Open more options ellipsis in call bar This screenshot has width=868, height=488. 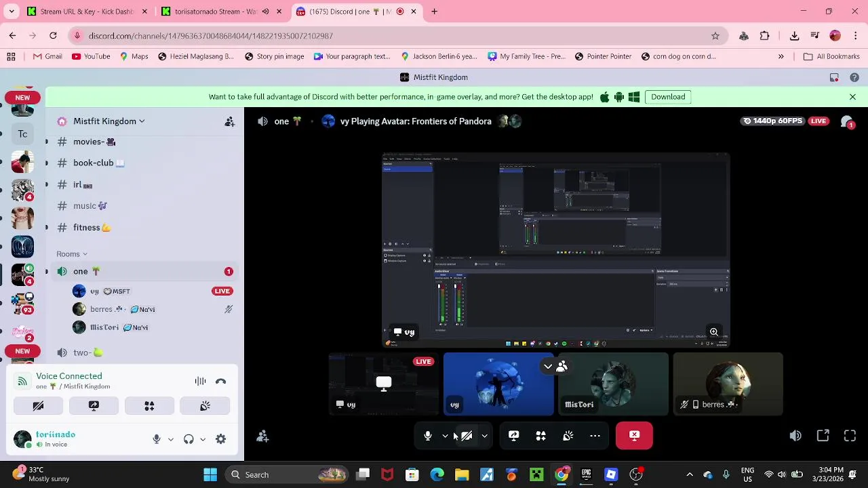coord(595,436)
